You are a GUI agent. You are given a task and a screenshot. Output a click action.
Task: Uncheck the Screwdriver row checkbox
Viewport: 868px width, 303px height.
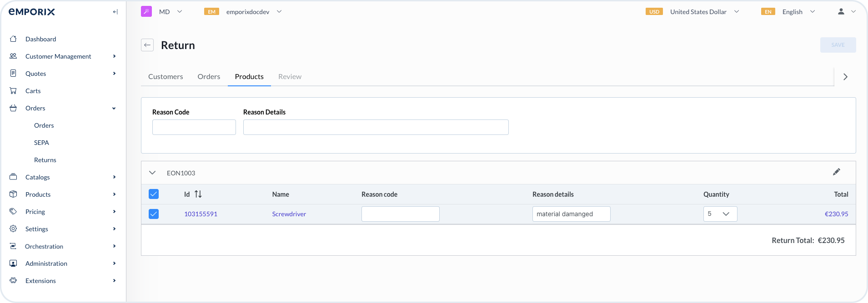[154, 214]
